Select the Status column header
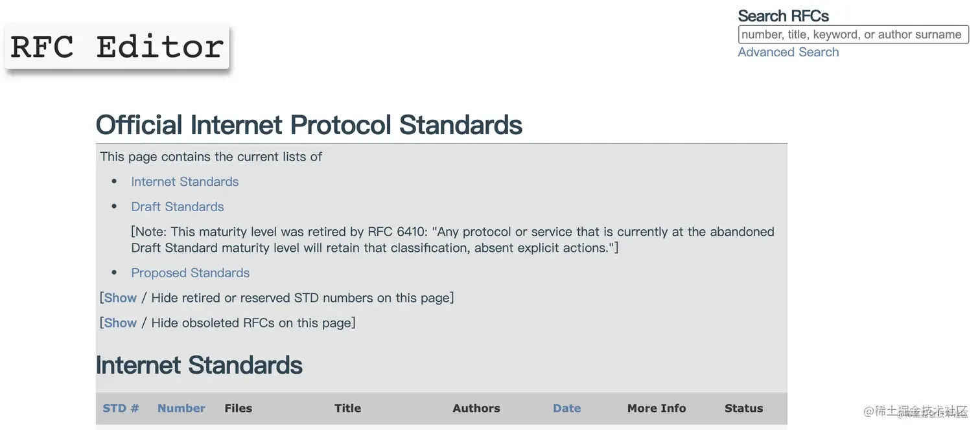 point(743,409)
